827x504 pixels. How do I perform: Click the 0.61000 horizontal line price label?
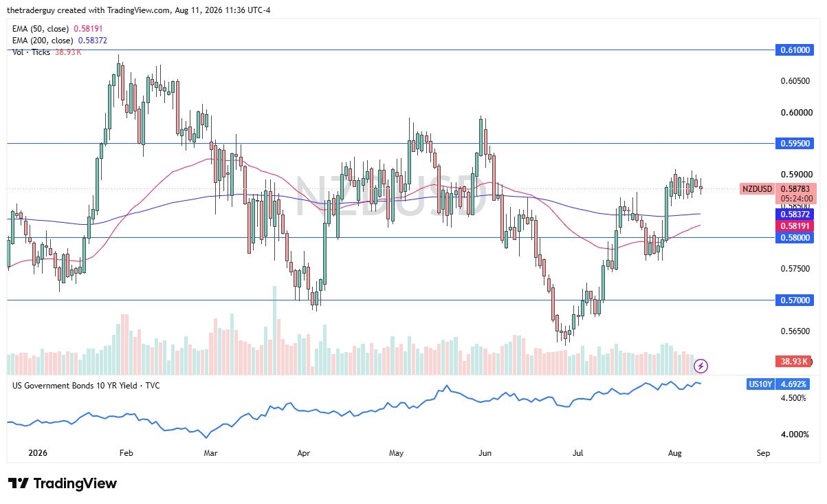click(x=796, y=50)
